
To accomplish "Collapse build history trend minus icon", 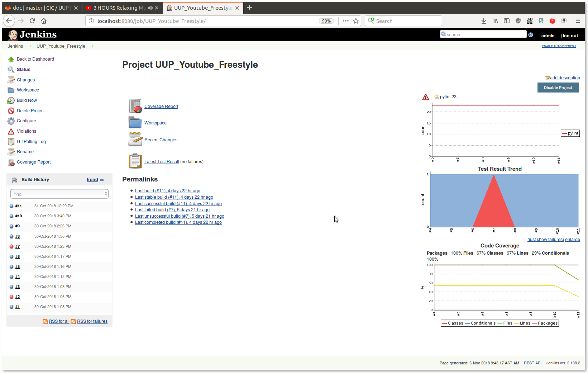I will click(102, 180).
